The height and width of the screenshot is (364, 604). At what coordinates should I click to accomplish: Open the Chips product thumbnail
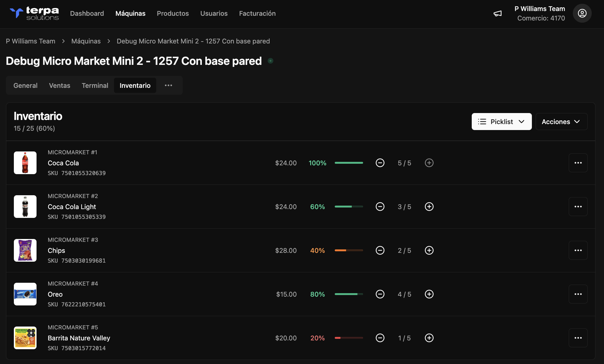[x=25, y=250]
